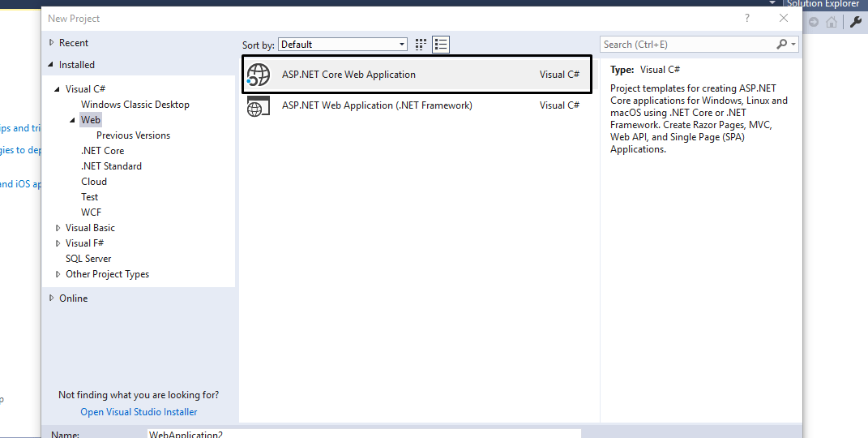The height and width of the screenshot is (438, 868).
Task: Select .NET Core in the template tree
Action: [103, 151]
